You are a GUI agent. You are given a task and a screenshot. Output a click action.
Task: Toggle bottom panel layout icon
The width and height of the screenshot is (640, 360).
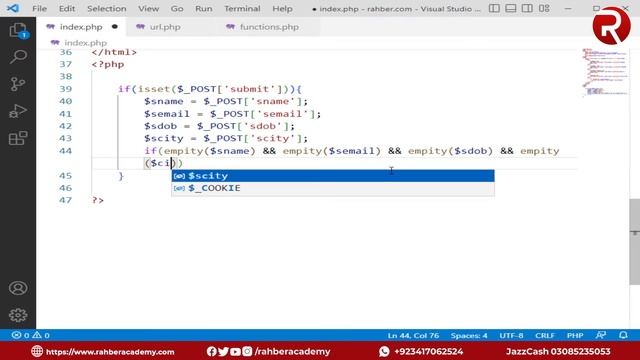pos(511,8)
